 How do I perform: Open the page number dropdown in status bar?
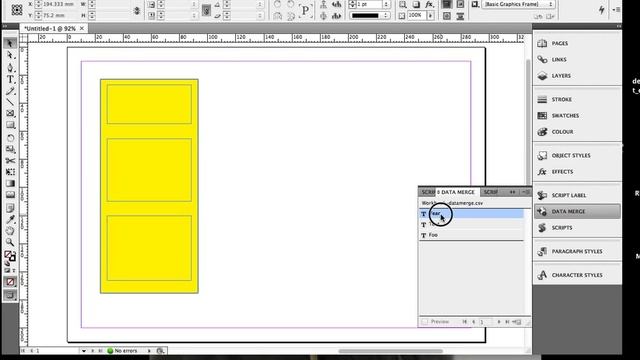click(x=84, y=351)
